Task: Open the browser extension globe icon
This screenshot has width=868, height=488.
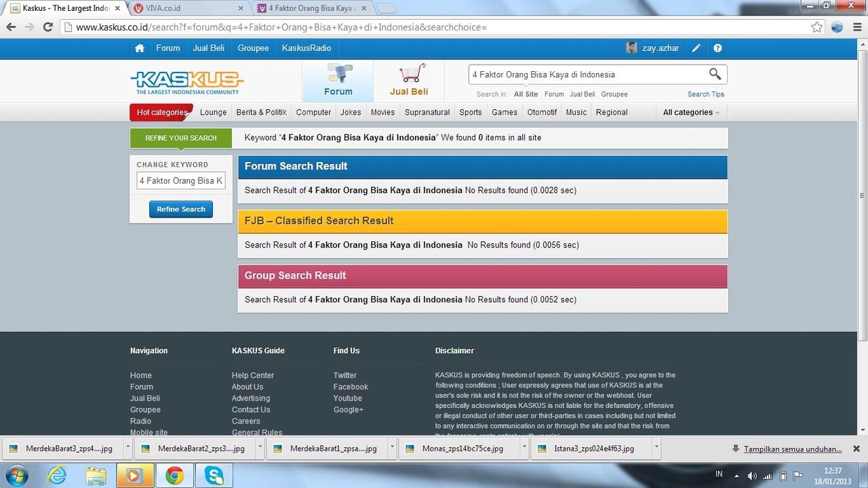Action: click(x=837, y=27)
